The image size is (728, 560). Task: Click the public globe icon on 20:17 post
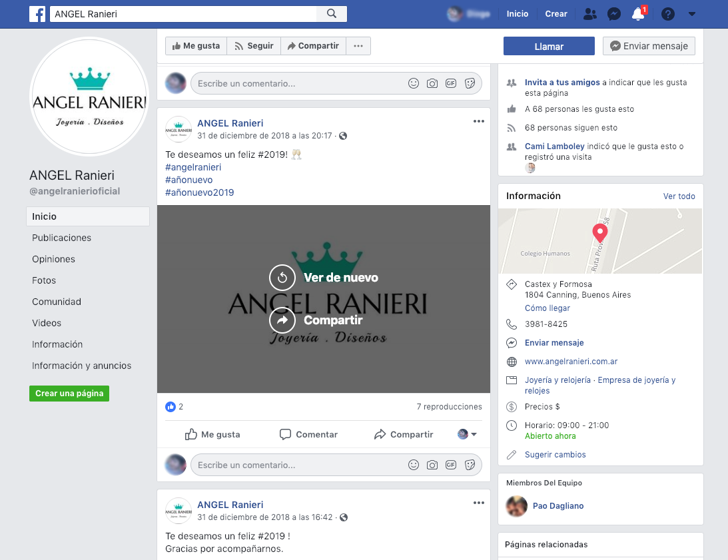(342, 136)
